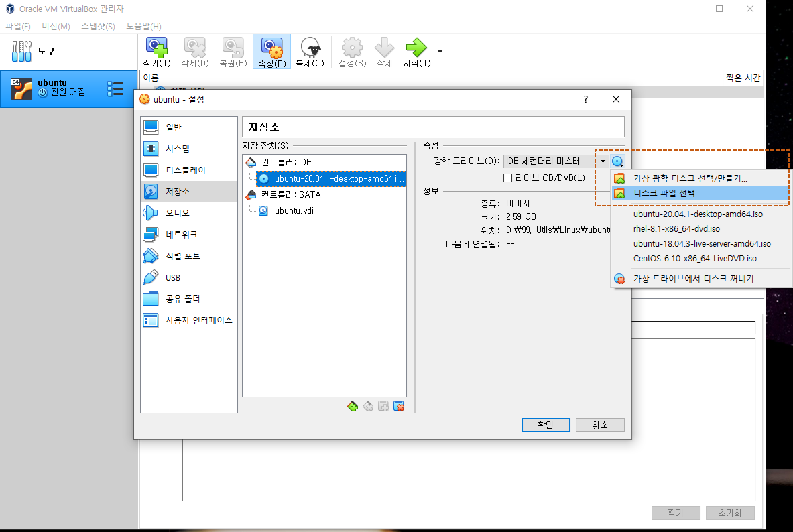Click the Start (시작) green arrow icon

click(417, 52)
